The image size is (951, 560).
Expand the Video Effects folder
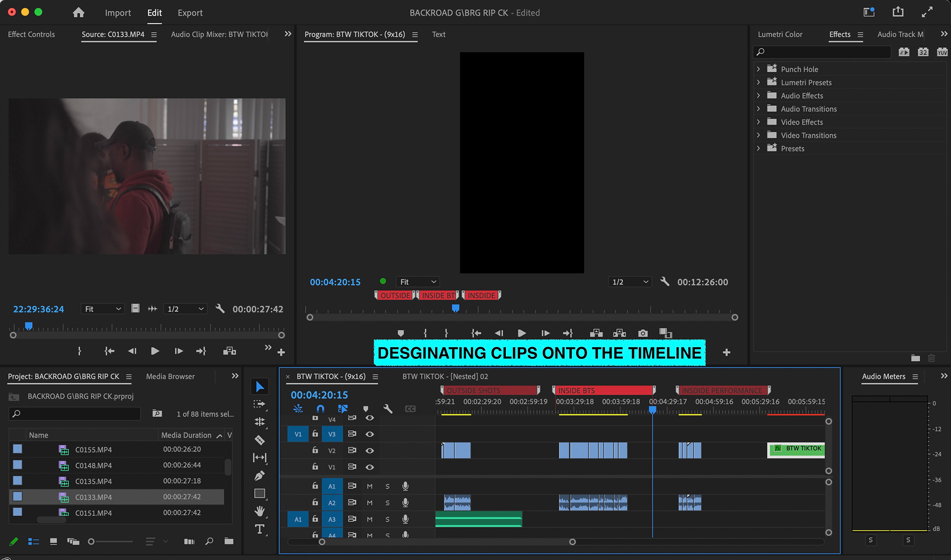758,122
